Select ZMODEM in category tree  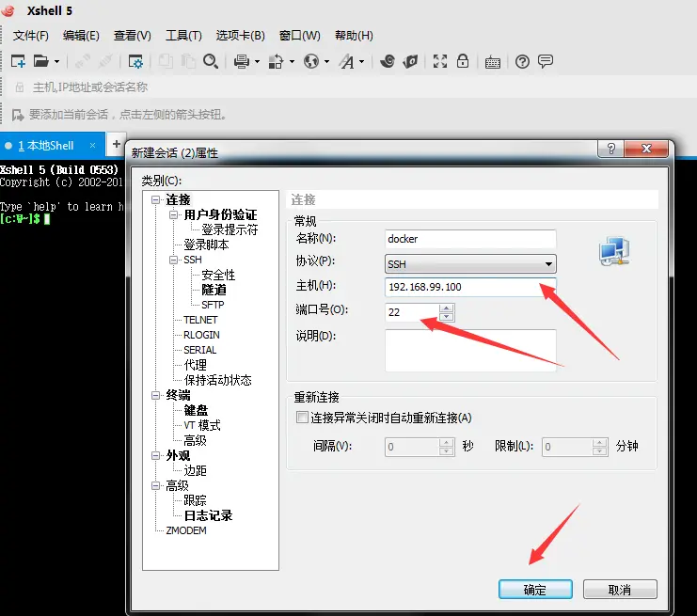pos(186,530)
